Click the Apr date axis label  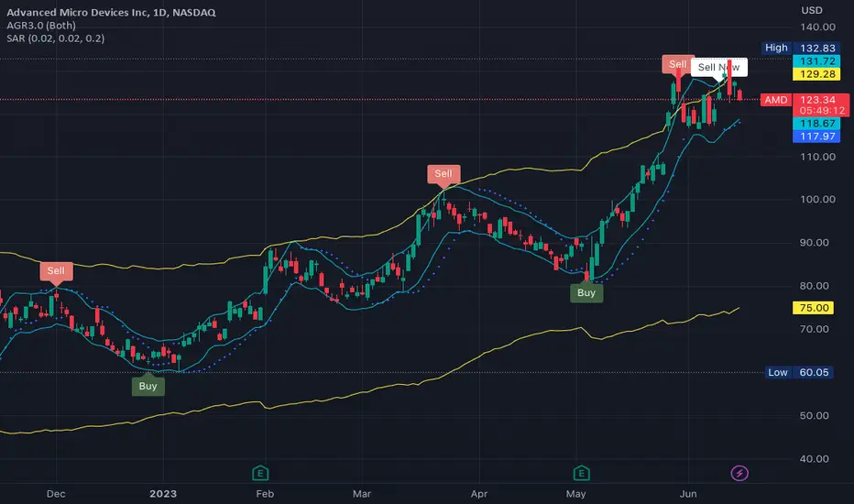[478, 494]
